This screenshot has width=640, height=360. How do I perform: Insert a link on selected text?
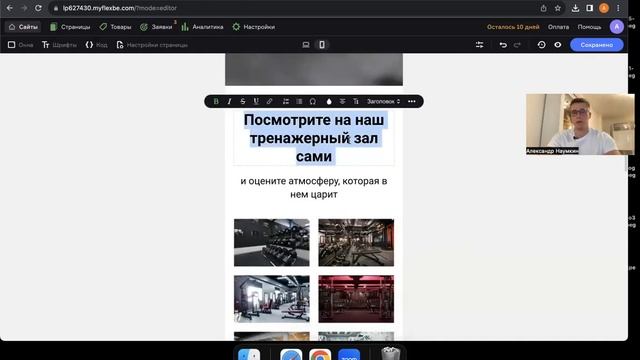click(269, 101)
